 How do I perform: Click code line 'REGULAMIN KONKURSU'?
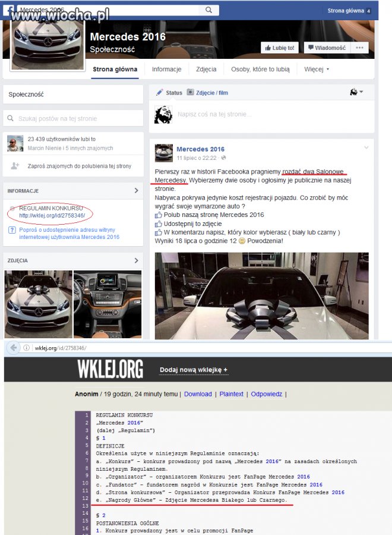pos(124,416)
